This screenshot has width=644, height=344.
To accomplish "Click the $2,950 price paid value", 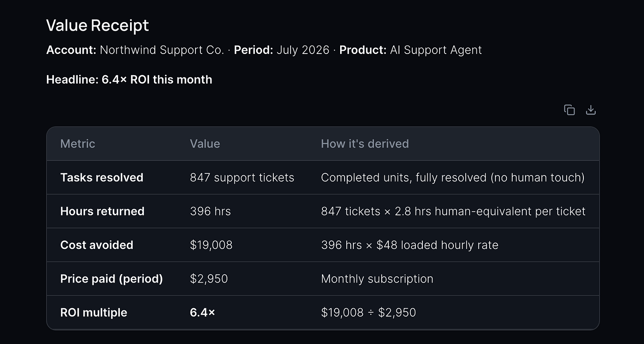I will click(x=209, y=279).
